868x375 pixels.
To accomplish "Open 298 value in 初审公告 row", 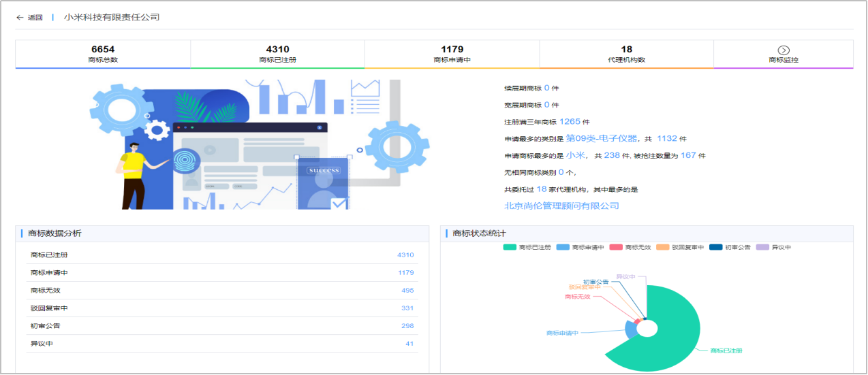I will pyautogui.click(x=407, y=326).
